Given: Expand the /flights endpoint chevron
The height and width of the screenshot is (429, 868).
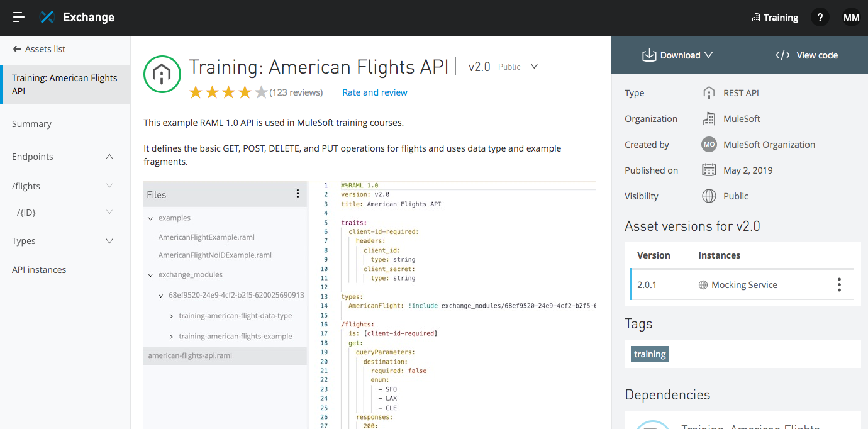Looking at the screenshot, I should [109, 186].
